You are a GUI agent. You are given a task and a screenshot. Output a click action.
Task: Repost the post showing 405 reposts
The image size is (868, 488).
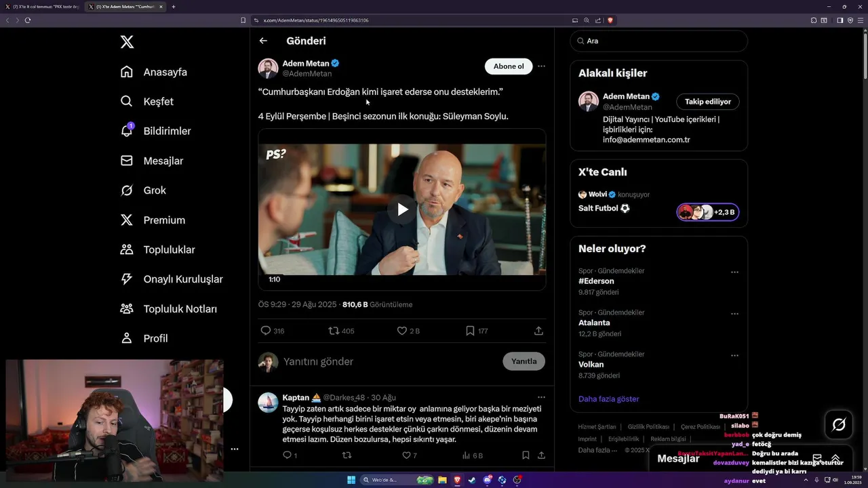point(341,331)
